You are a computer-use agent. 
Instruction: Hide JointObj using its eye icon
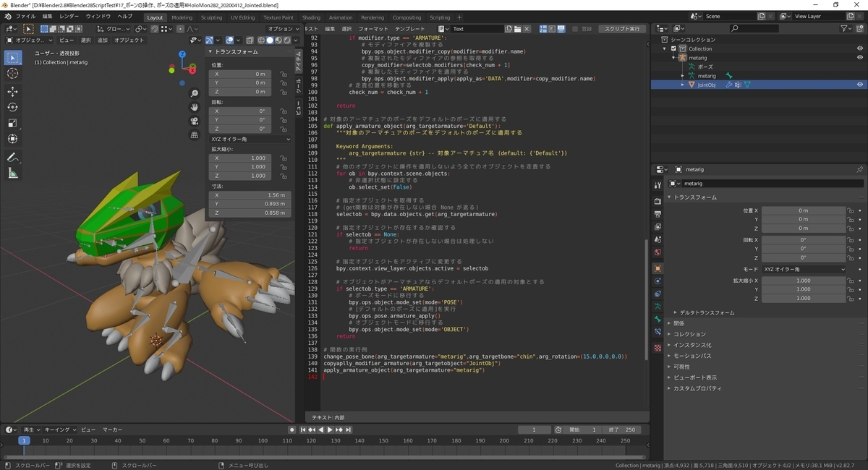click(860, 85)
